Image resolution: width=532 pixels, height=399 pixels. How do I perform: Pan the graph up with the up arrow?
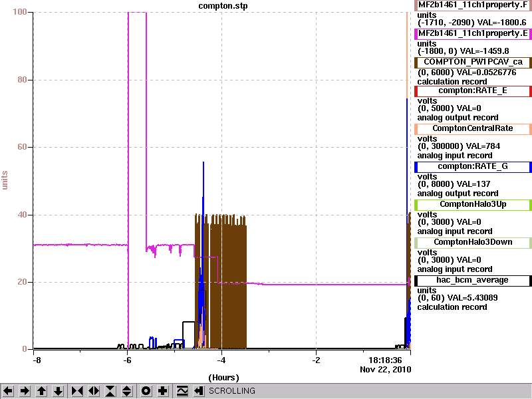[41, 391]
